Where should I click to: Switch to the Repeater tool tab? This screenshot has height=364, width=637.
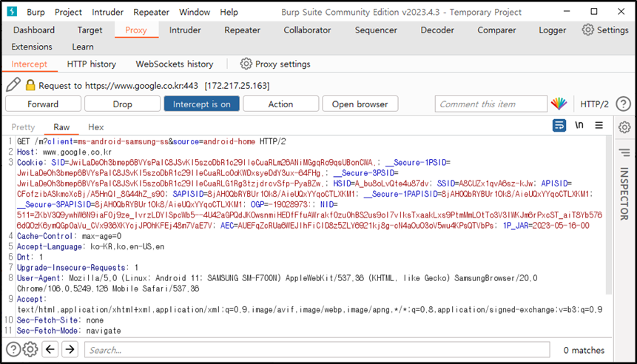pyautogui.click(x=242, y=30)
